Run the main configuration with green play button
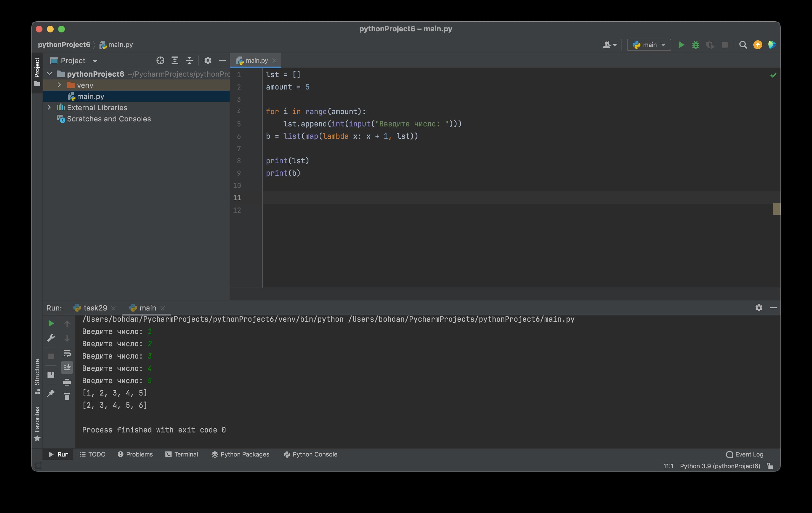 [x=681, y=45]
